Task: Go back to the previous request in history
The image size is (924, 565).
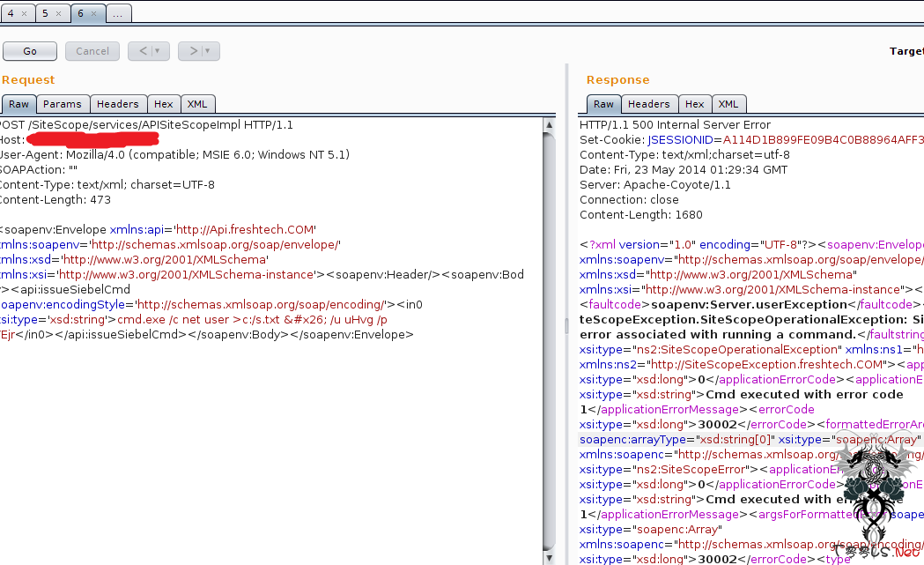Action: (144, 51)
